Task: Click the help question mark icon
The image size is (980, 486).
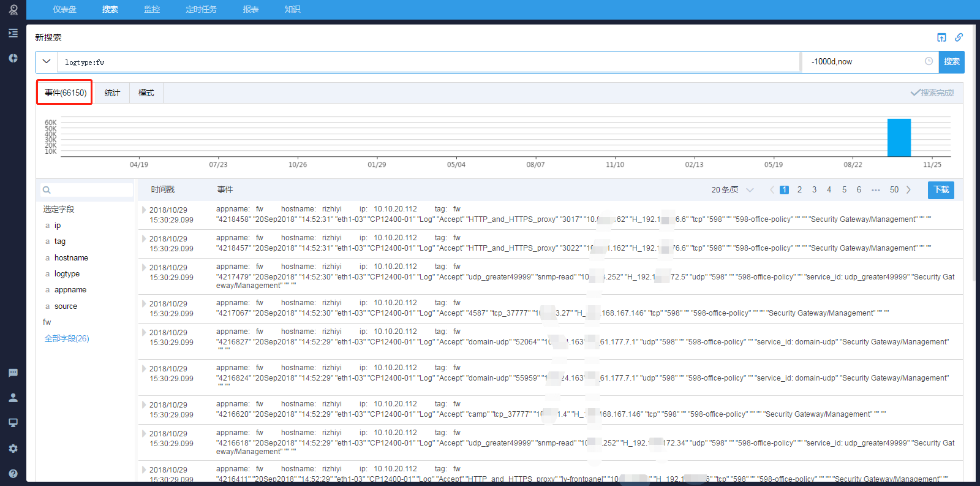Action: pyautogui.click(x=13, y=474)
